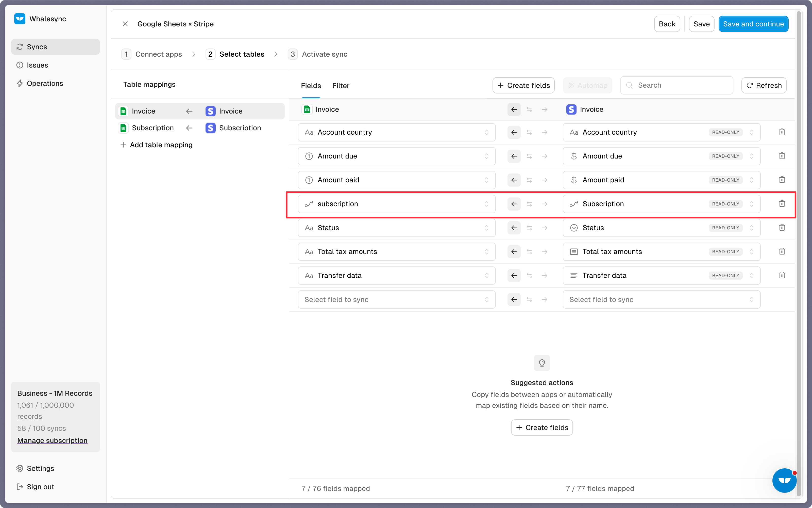Click Save and continue
The width and height of the screenshot is (812, 508).
click(753, 24)
